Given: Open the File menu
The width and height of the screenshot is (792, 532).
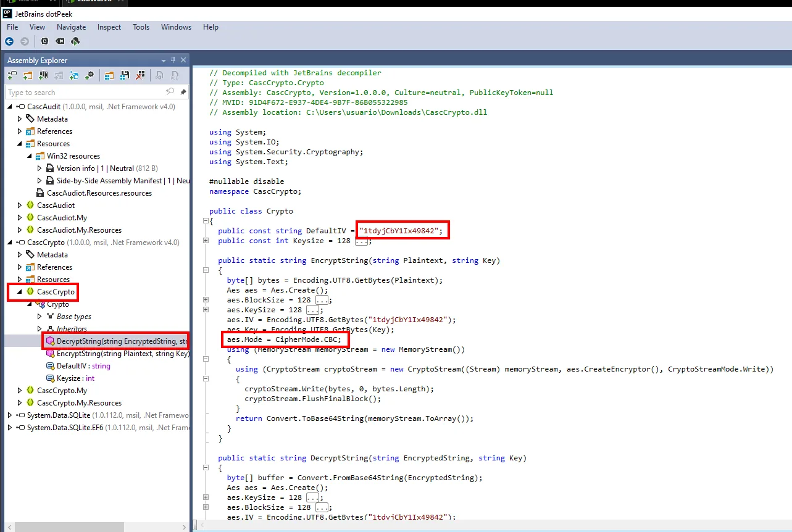Looking at the screenshot, I should (12, 27).
